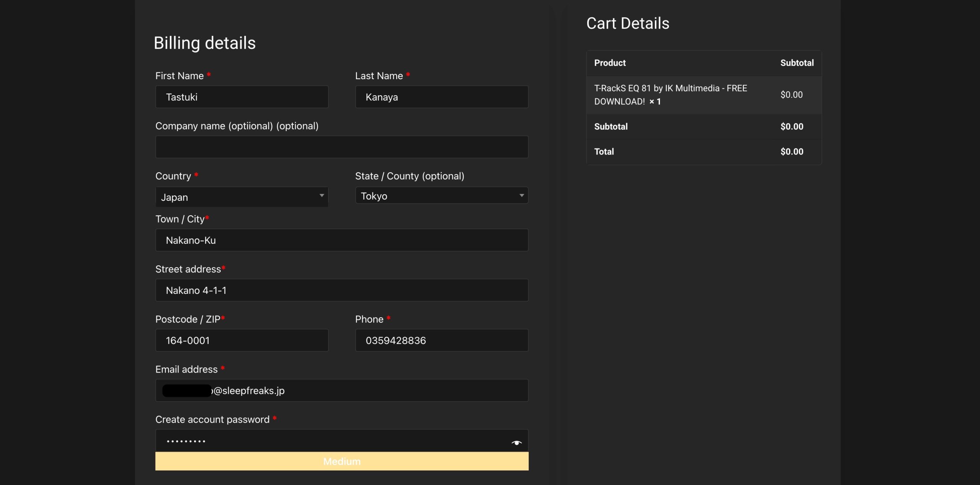980x485 pixels.
Task: Click the Last Name field containing Kanaya
Action: [x=442, y=97]
